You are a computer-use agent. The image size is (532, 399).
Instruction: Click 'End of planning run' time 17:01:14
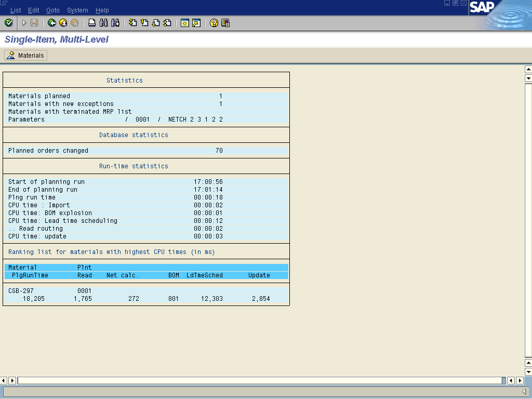point(208,190)
